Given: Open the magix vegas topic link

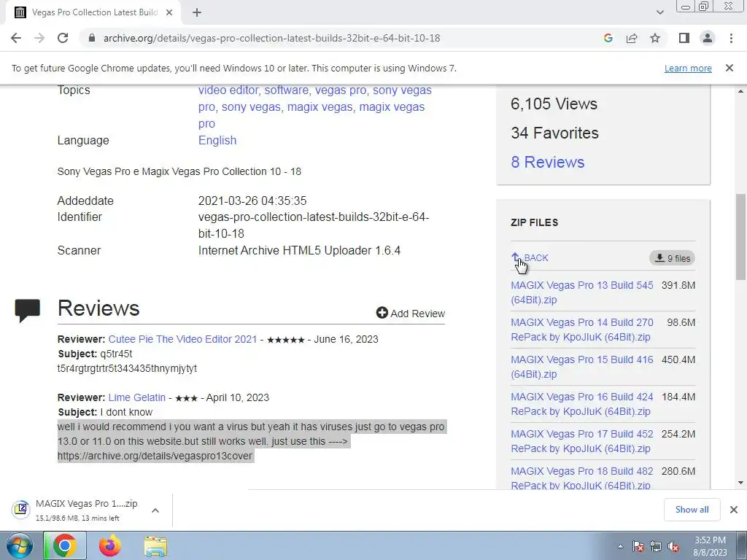Looking at the screenshot, I should click(x=320, y=106).
